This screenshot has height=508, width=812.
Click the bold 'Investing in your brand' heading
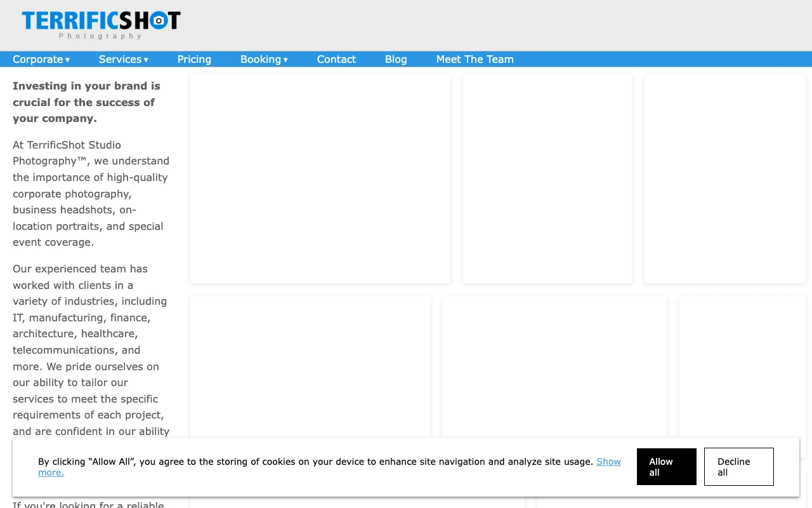click(86, 102)
